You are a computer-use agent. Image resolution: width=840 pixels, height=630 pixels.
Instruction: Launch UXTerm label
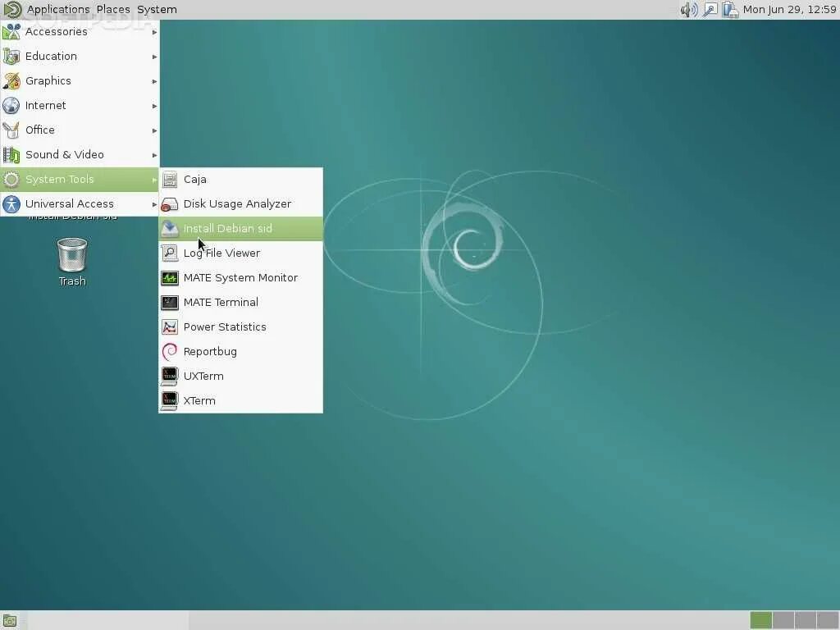[x=203, y=377]
